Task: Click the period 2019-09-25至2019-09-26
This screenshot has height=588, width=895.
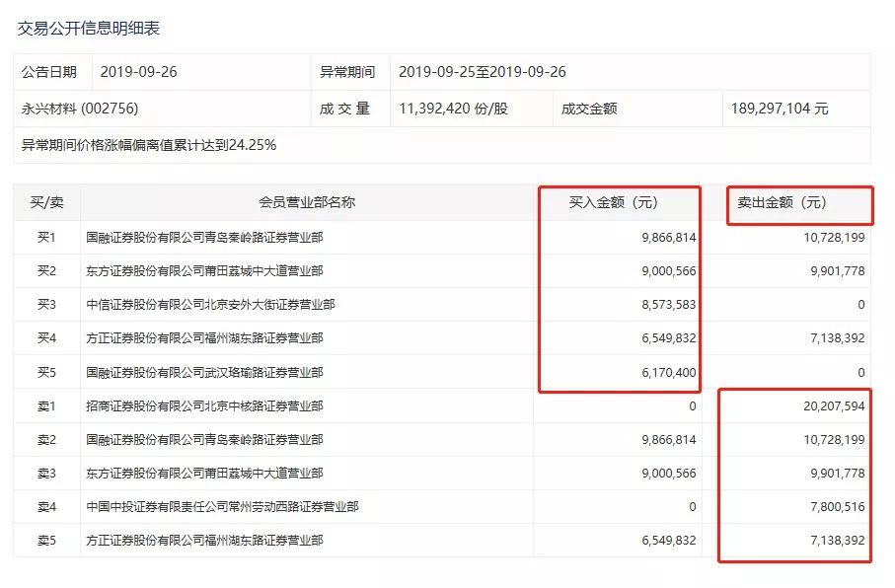Action: tap(483, 72)
